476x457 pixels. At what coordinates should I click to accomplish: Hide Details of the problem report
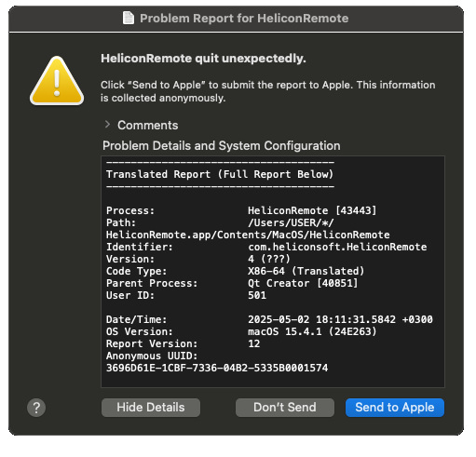pyautogui.click(x=151, y=408)
